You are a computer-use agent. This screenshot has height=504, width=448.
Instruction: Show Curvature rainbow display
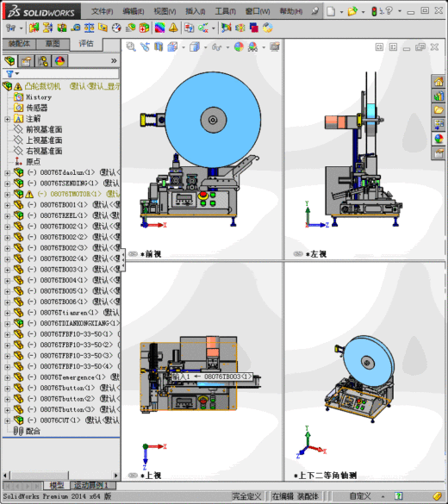[x=159, y=28]
